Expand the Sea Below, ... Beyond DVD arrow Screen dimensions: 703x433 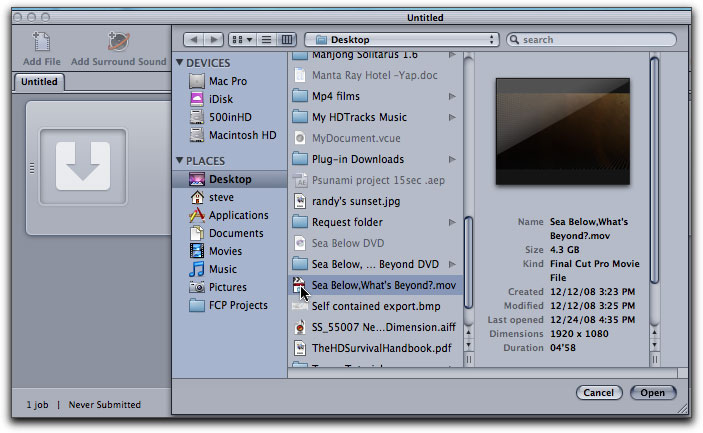pos(452,264)
